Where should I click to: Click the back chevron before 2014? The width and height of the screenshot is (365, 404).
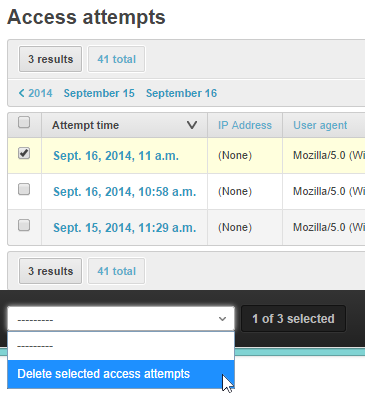coord(22,93)
